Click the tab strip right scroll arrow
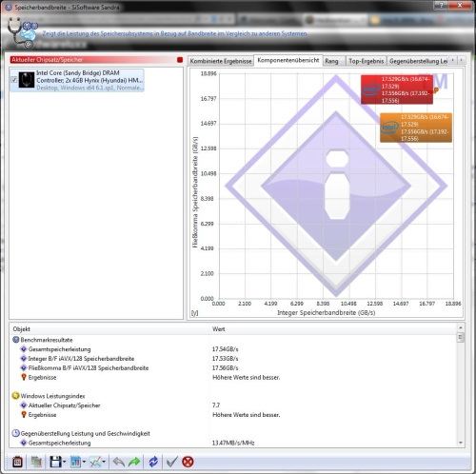Viewport: 476px width, 474px height. tap(461, 60)
